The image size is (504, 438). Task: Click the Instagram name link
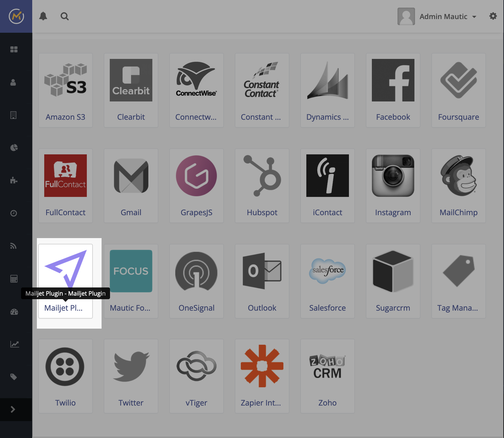pos(393,213)
